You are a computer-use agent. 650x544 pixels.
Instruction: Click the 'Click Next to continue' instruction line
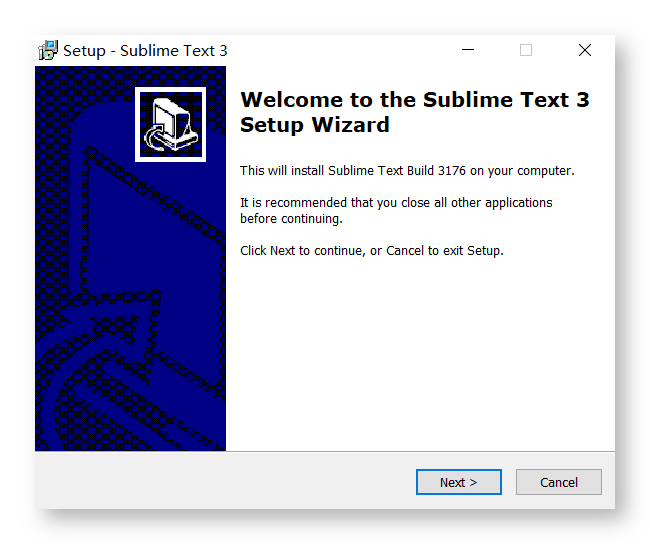[x=371, y=251]
